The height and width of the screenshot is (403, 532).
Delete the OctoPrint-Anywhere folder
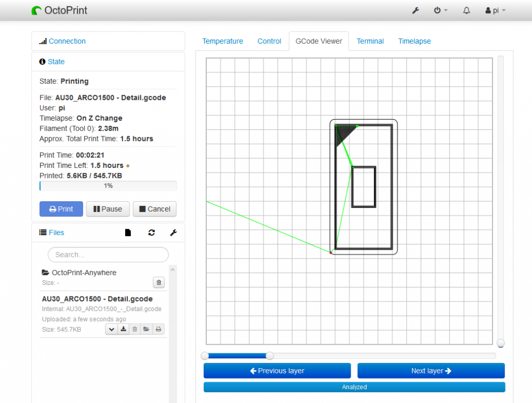159,282
